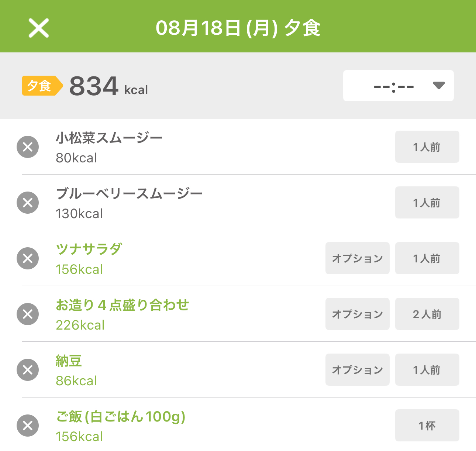Open 納豆 food details link
This screenshot has width=476, height=451.
[69, 361]
